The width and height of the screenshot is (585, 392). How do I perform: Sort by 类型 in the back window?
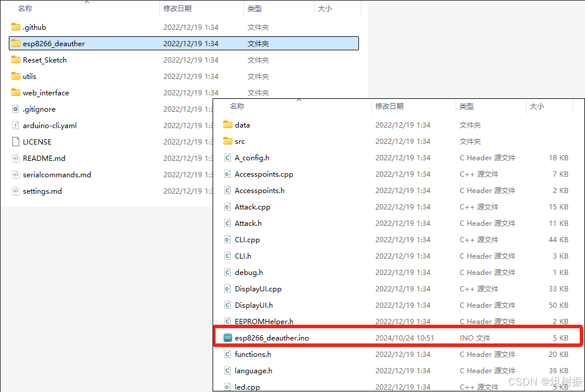[x=255, y=9]
